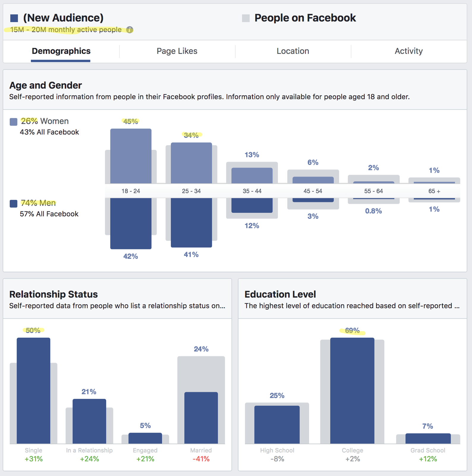The height and width of the screenshot is (476, 472).
Task: Click the College 69% education bar
Action: coord(352,391)
